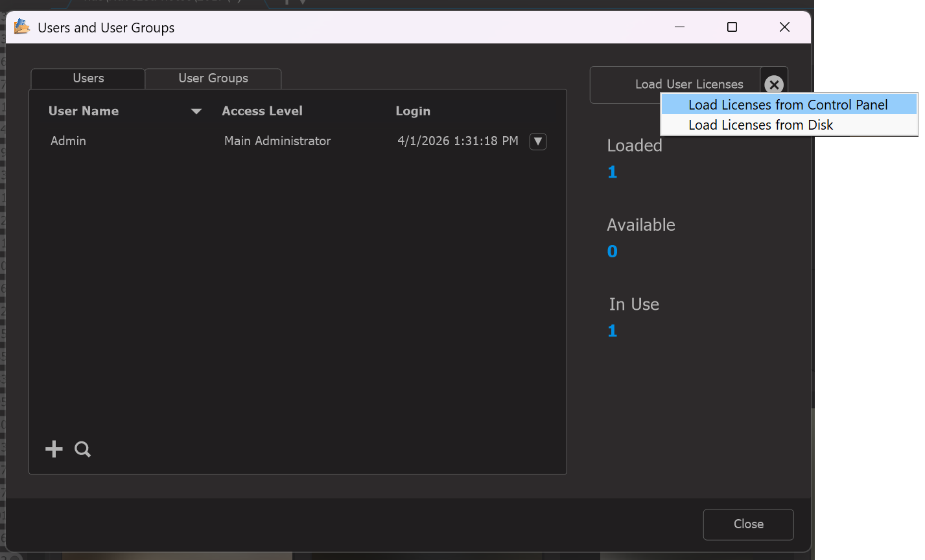Close the window using title bar X

[784, 27]
